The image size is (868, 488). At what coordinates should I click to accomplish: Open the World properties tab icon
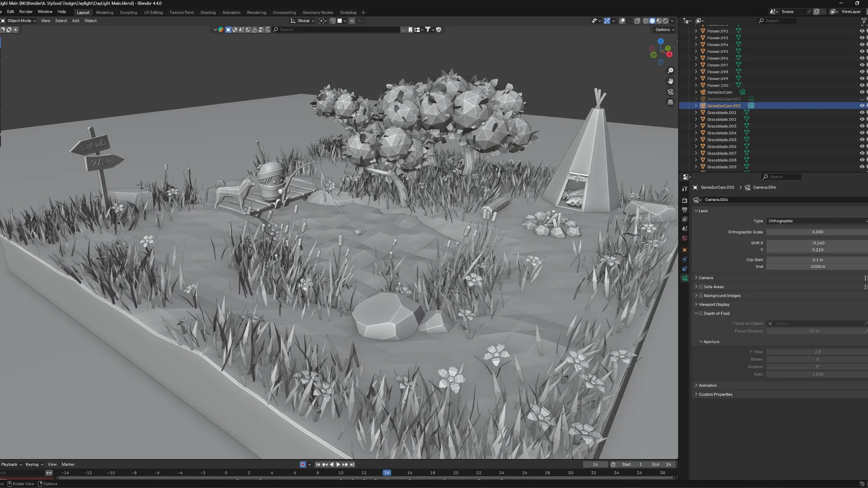pyautogui.click(x=684, y=238)
